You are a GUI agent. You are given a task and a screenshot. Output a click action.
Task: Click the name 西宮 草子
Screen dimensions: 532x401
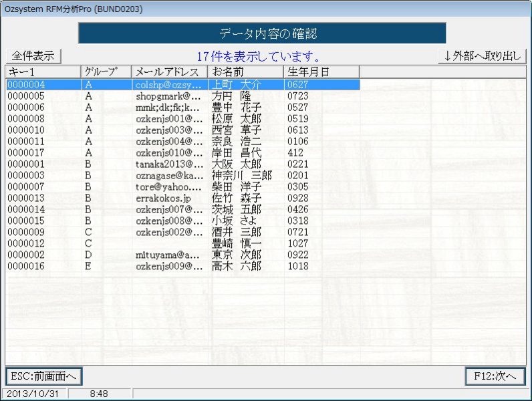pos(237,130)
